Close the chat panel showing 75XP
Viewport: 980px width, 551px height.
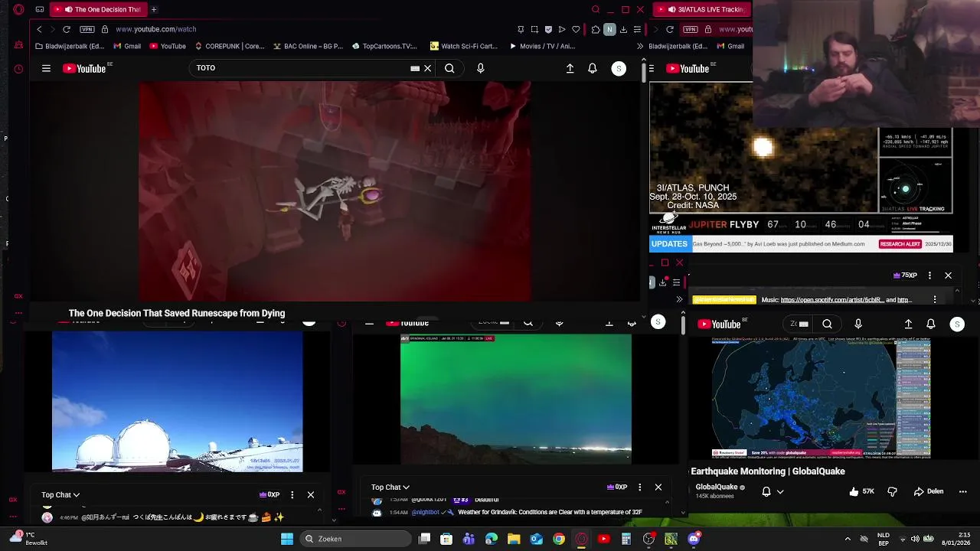click(x=948, y=275)
